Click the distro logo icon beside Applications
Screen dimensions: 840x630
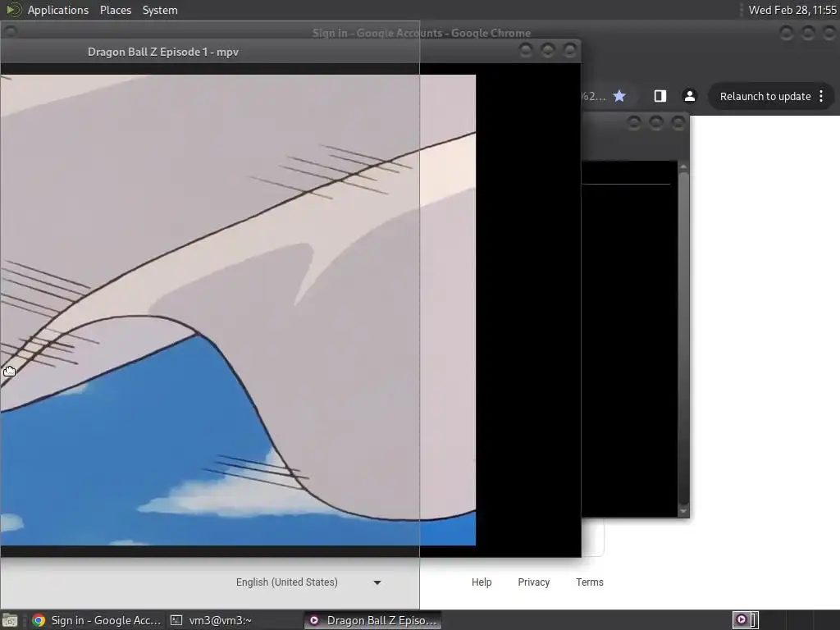[x=13, y=10]
